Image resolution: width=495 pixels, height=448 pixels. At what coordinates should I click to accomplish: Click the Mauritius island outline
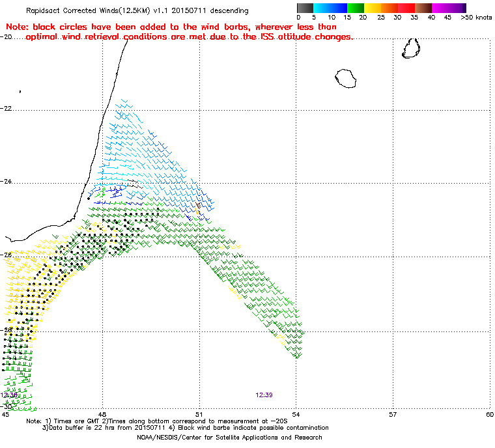click(411, 48)
